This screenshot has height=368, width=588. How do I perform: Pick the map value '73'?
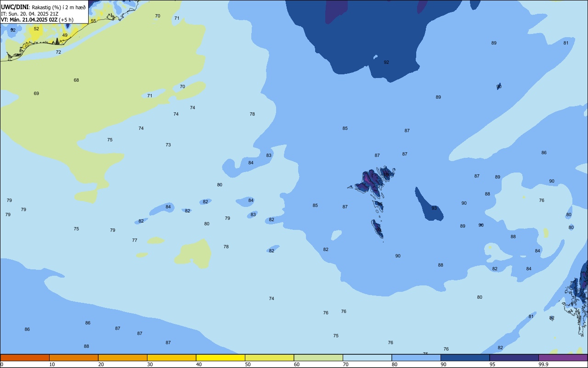[168, 145]
